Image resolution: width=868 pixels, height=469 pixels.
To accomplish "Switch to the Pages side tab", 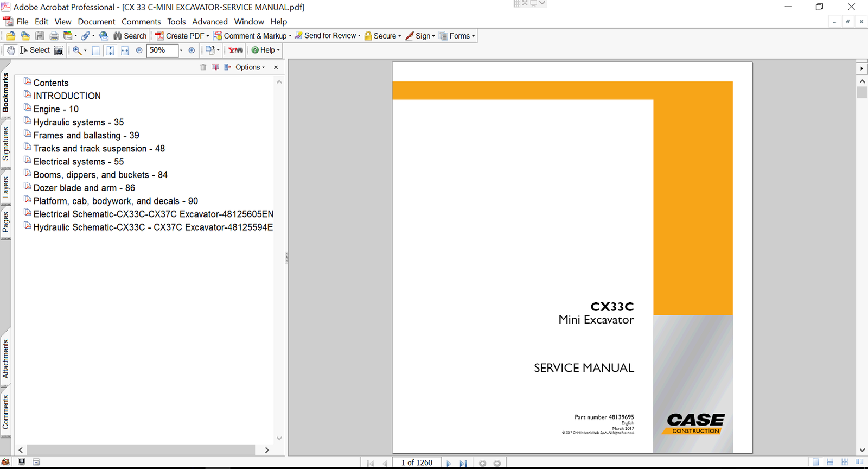I will pos(6,222).
